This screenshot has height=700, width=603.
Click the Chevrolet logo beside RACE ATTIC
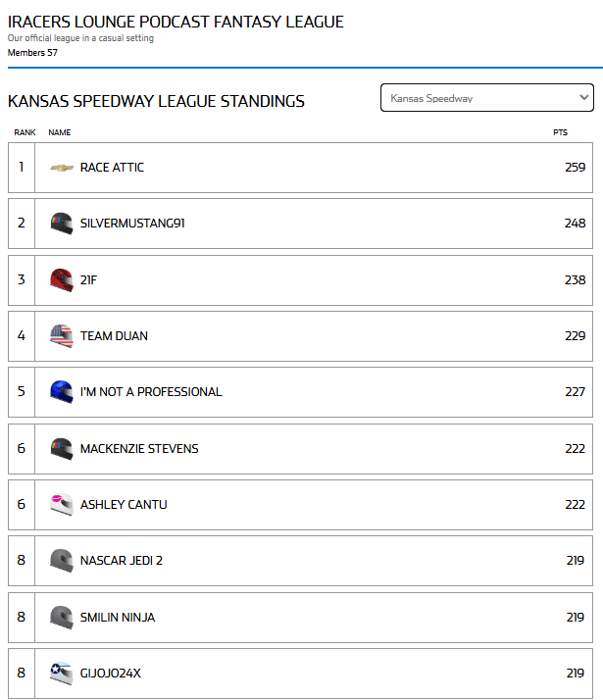pyautogui.click(x=62, y=168)
